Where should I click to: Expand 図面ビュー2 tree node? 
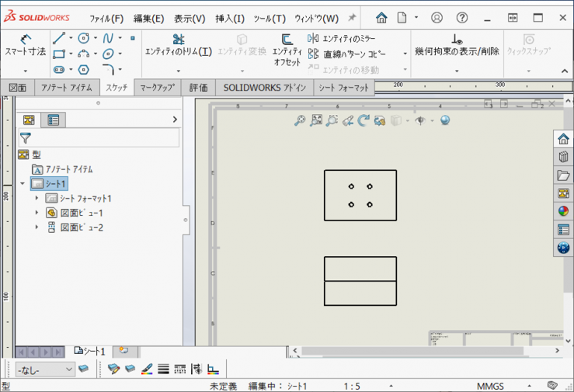37,227
